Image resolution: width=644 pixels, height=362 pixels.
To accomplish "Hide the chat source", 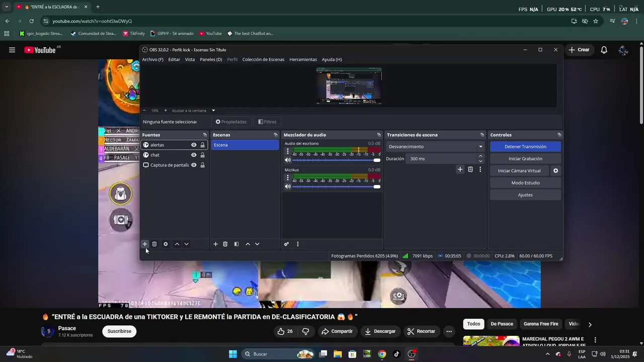I will (194, 155).
